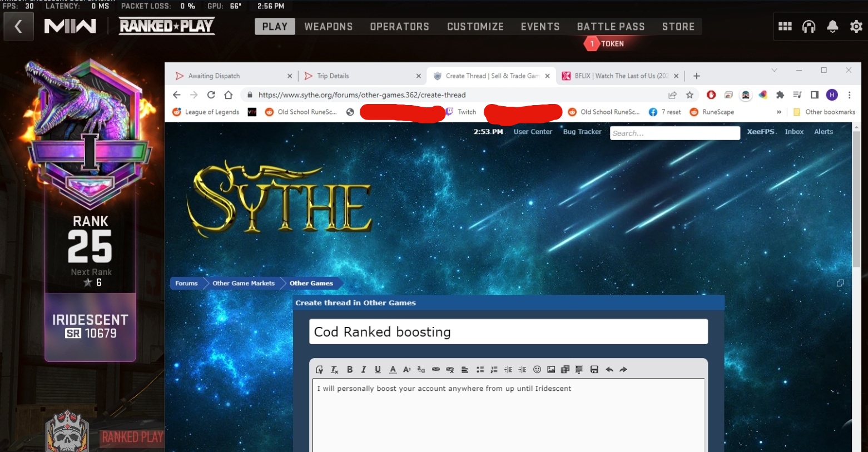This screenshot has height=452, width=868.
Task: Bookmark this page with the star icon
Action: pos(690,95)
